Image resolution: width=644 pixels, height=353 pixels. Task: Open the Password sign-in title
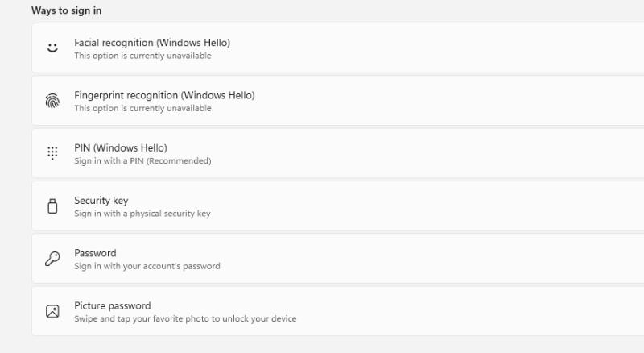pyautogui.click(x=95, y=253)
